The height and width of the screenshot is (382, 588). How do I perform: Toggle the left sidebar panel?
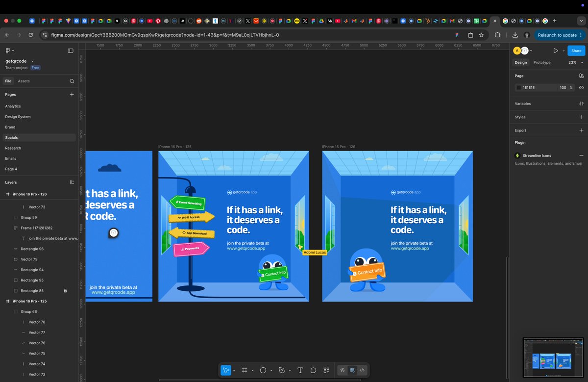[71, 51]
